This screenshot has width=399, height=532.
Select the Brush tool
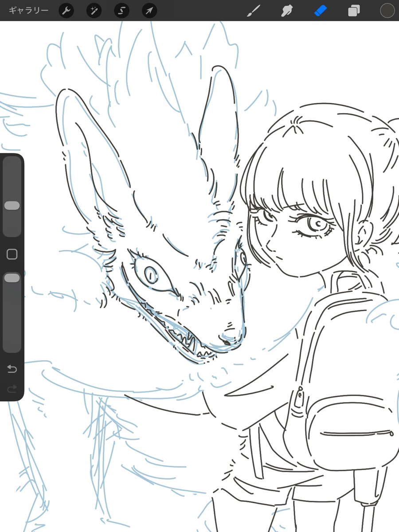tap(254, 11)
